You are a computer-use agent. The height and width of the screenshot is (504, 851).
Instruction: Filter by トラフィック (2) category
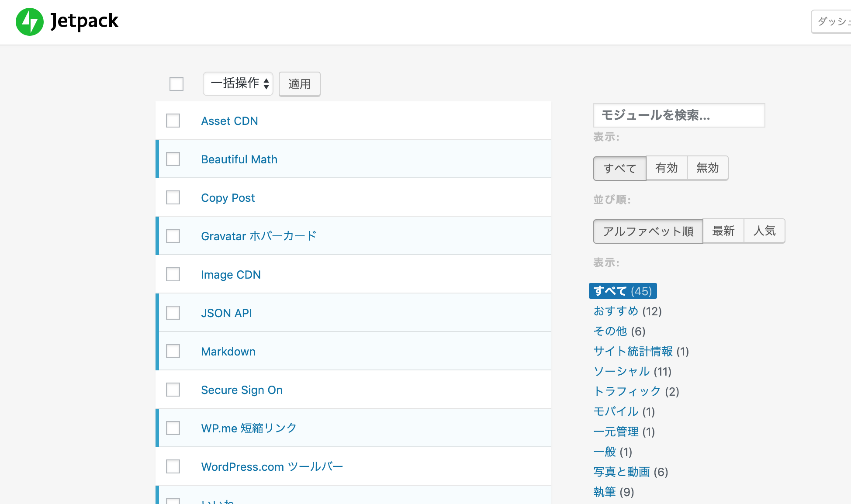point(636,391)
